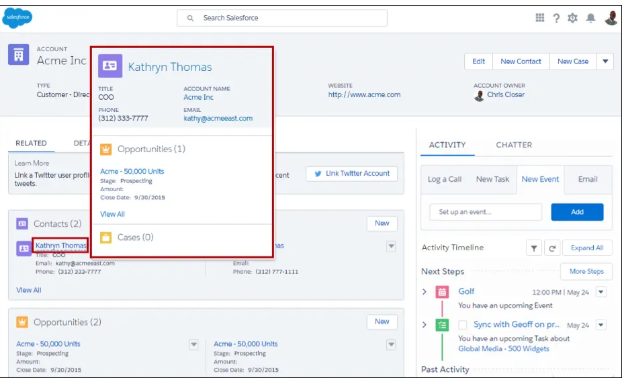Image resolution: width=627 pixels, height=383 pixels.
Task: Select the Log a Call tab
Action: [444, 179]
